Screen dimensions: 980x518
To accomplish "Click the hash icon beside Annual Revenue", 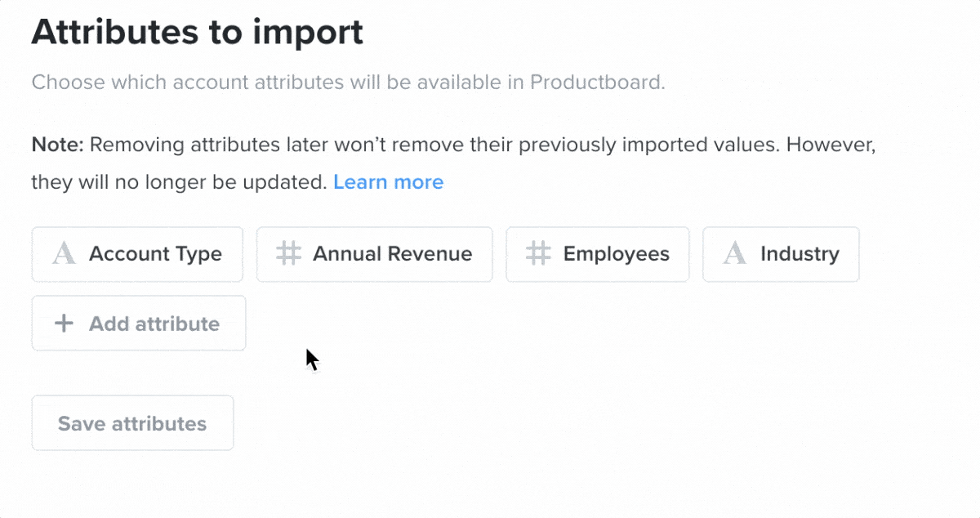I will (x=287, y=254).
